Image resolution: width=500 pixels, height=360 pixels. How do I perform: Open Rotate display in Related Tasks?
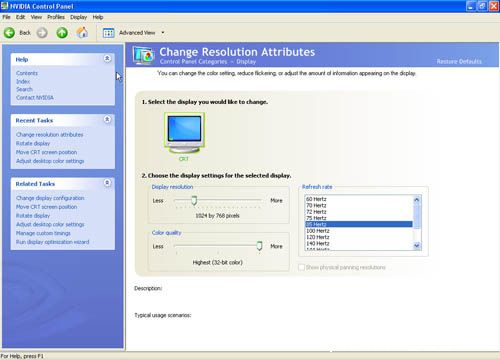(33, 216)
